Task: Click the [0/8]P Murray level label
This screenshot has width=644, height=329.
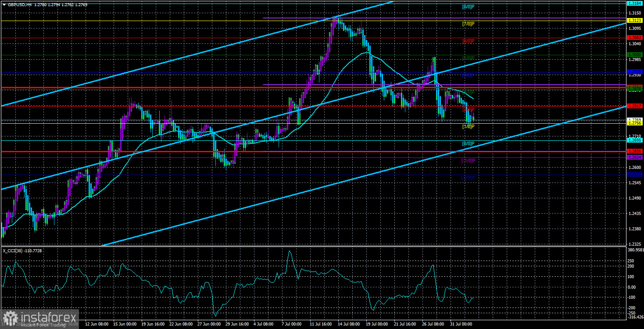Action: tap(468, 143)
